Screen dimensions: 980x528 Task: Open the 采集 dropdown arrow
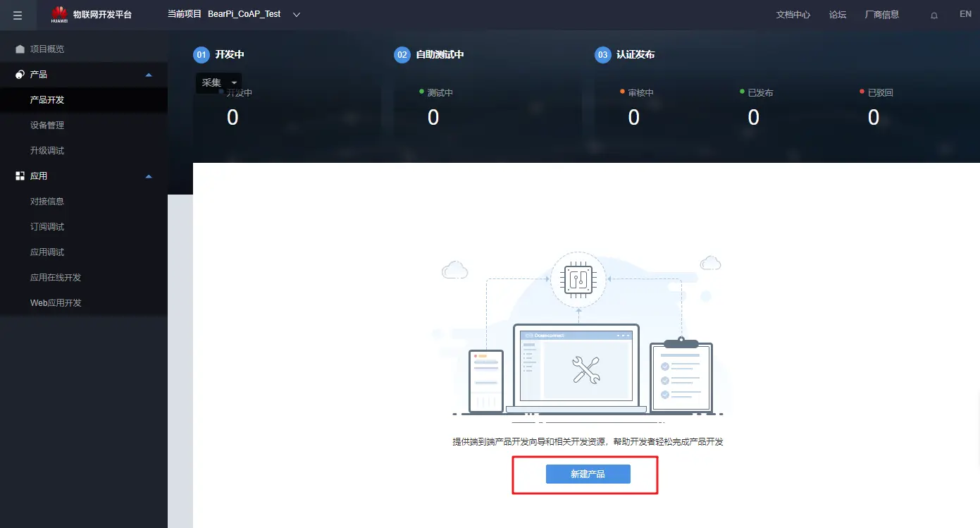[x=234, y=83]
